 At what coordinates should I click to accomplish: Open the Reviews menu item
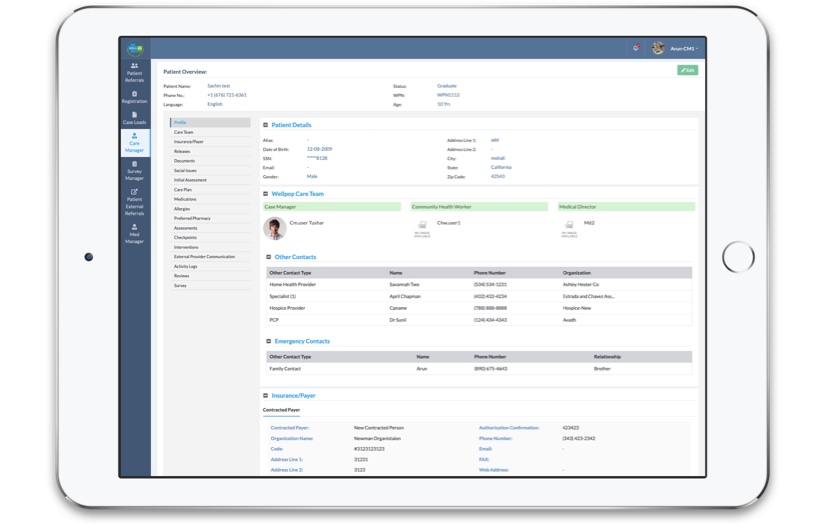click(210, 276)
